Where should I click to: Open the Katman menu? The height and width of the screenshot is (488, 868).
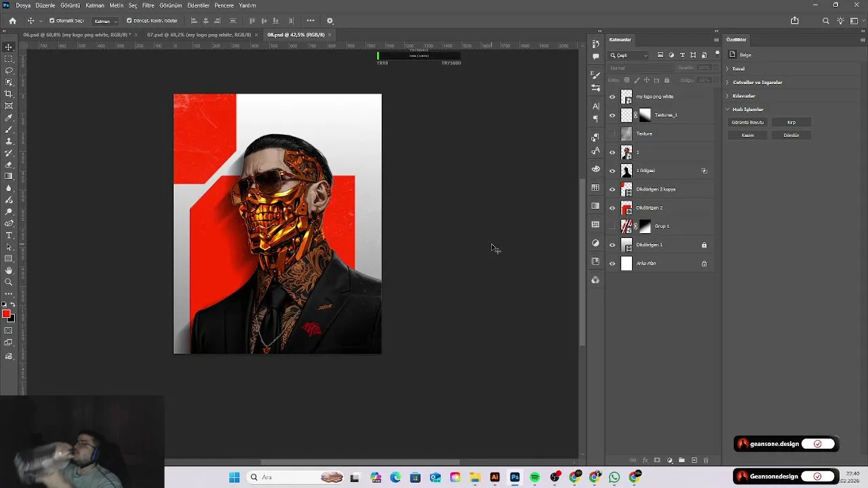[95, 5]
